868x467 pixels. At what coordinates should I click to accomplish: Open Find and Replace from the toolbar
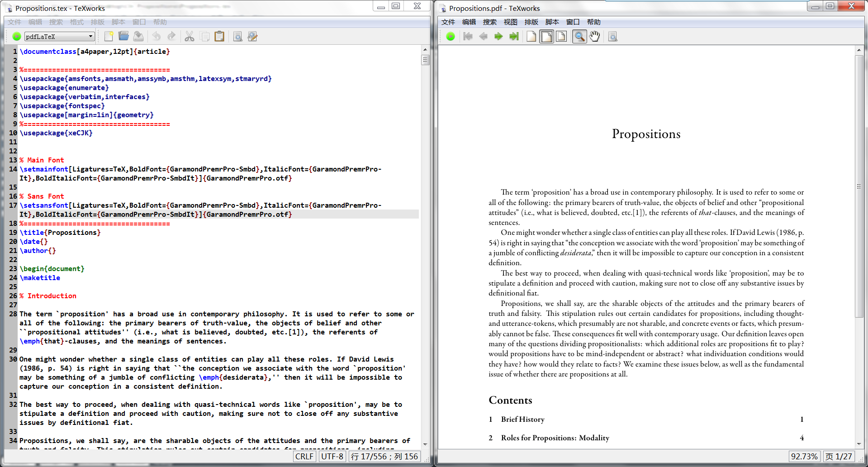pos(252,36)
